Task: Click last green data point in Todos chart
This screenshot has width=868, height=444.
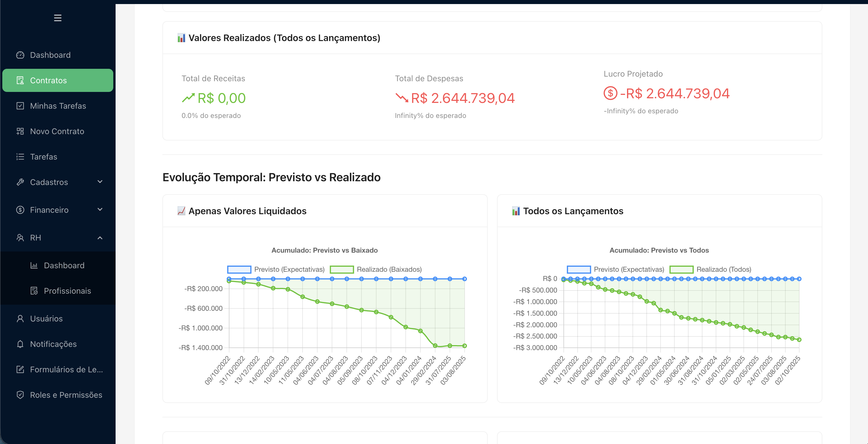Action: (799, 339)
